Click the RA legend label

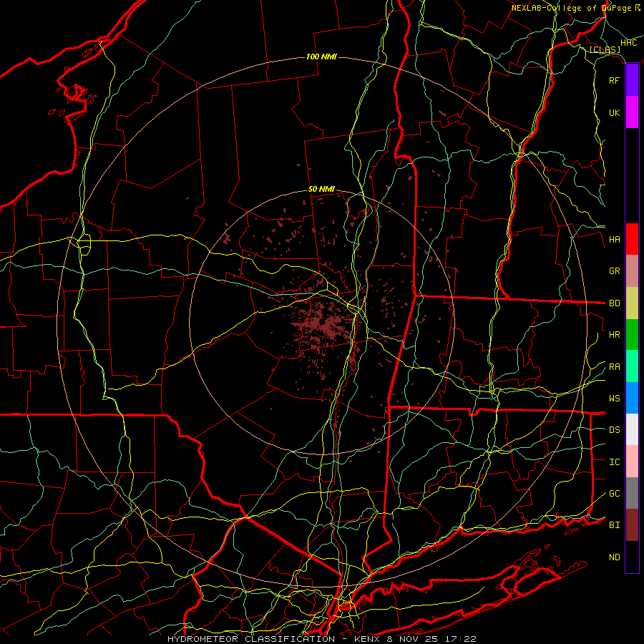pos(614,367)
